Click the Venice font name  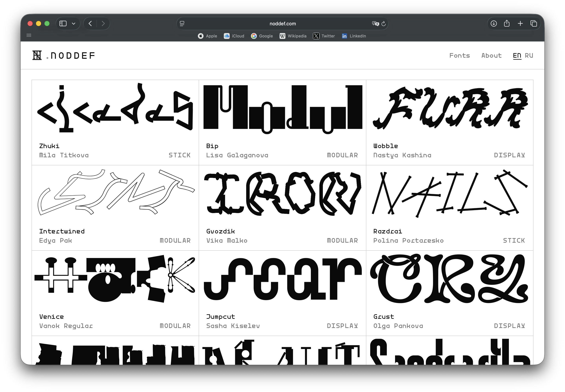(51, 317)
